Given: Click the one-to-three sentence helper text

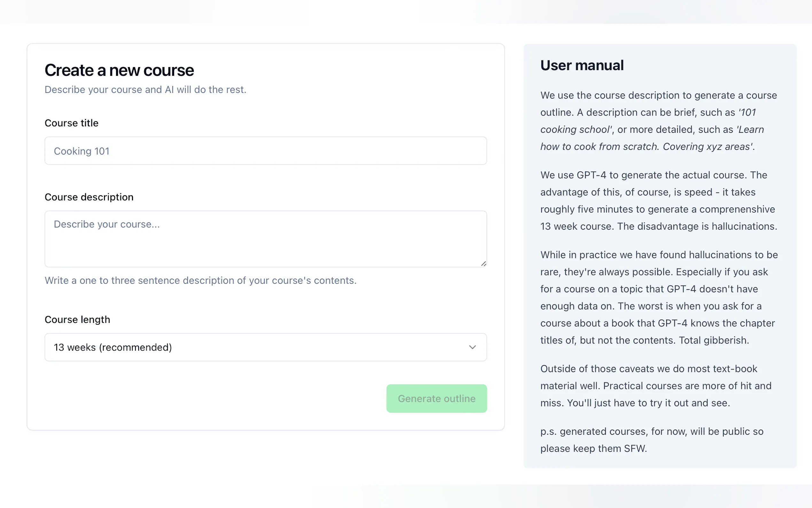Looking at the screenshot, I should [x=200, y=281].
